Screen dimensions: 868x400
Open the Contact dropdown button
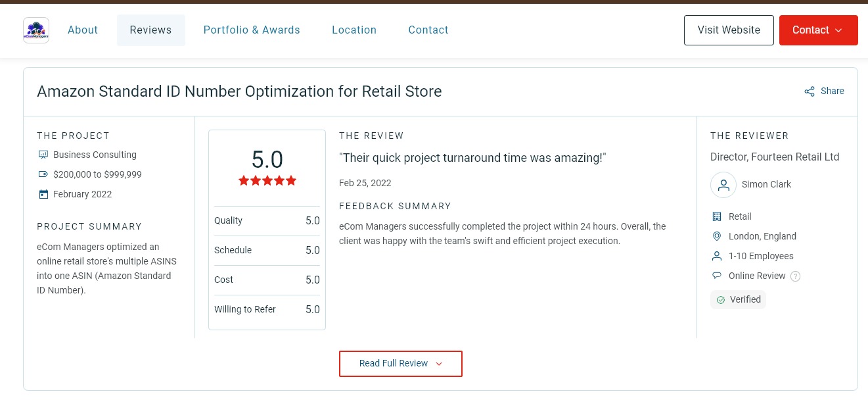pos(819,30)
